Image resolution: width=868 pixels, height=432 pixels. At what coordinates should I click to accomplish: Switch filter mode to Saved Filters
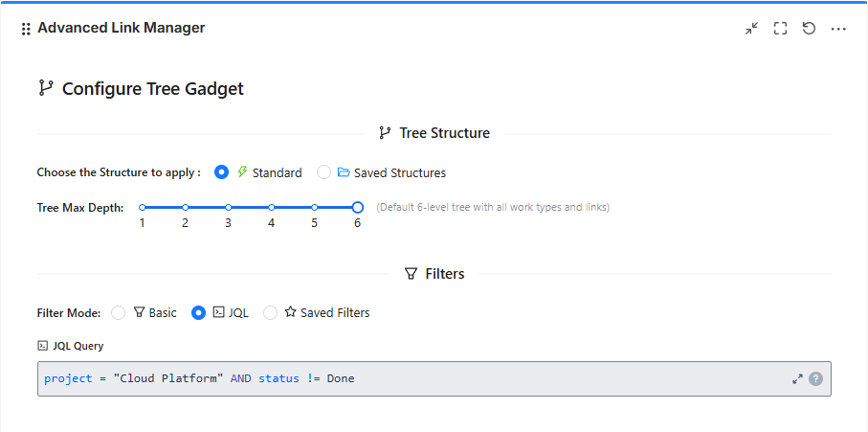click(x=270, y=312)
